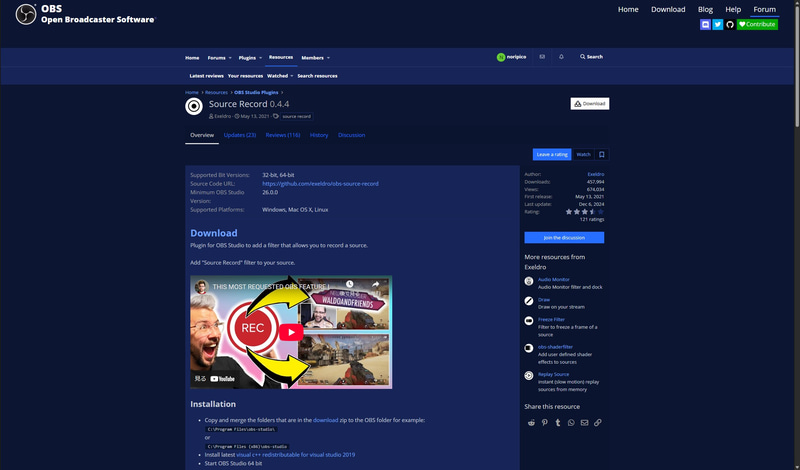
Task: Copy resource link with chain icon
Action: [597, 423]
